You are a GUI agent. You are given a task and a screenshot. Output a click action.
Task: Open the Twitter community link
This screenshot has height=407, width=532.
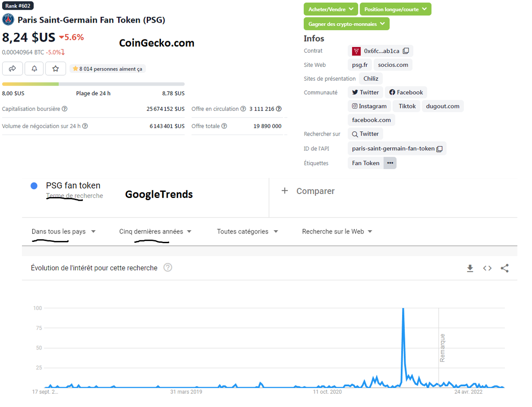coord(366,92)
